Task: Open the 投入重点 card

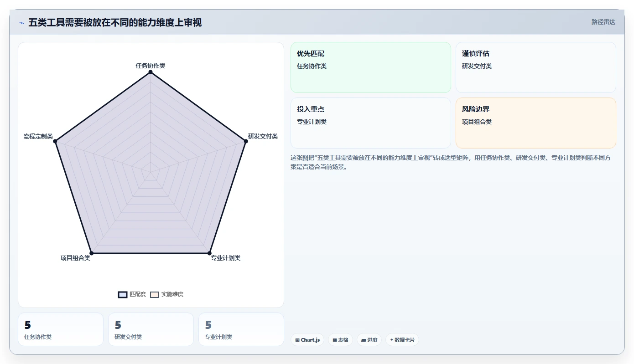Action: pos(371,123)
